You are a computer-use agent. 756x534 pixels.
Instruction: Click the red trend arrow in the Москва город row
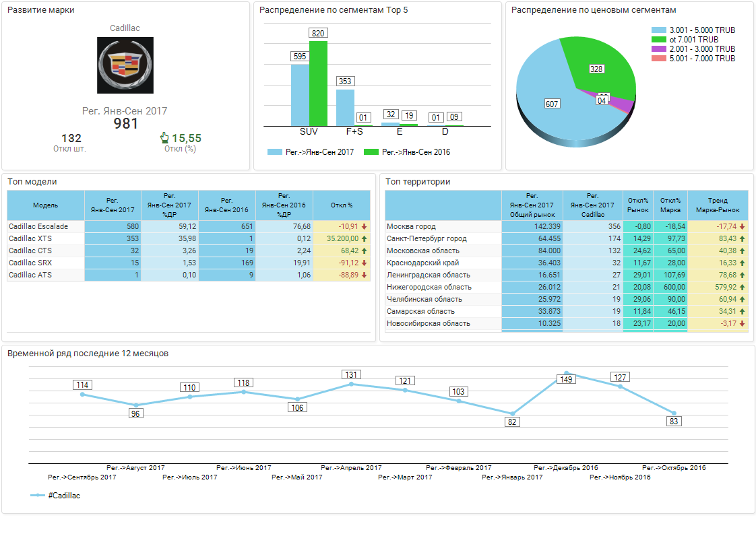(742, 226)
